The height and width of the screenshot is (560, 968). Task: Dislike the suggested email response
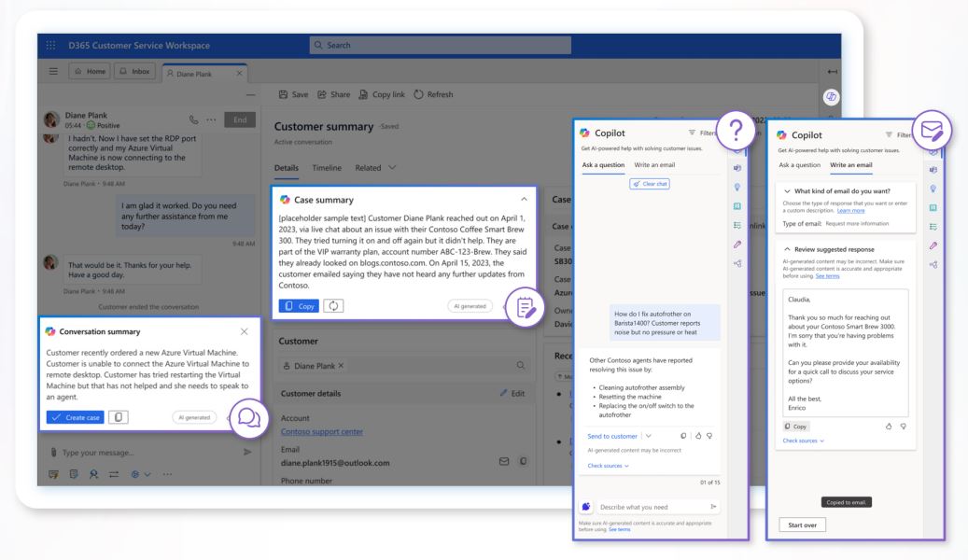pyautogui.click(x=904, y=426)
